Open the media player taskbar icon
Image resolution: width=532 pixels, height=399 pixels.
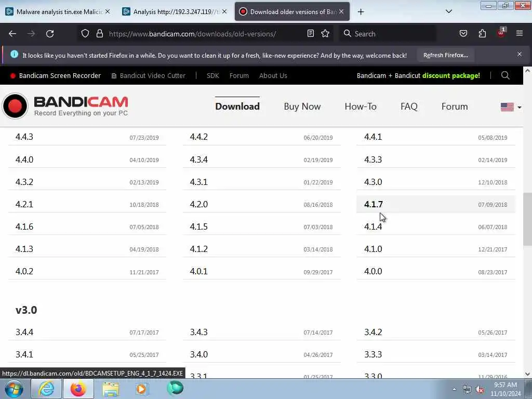click(x=142, y=389)
